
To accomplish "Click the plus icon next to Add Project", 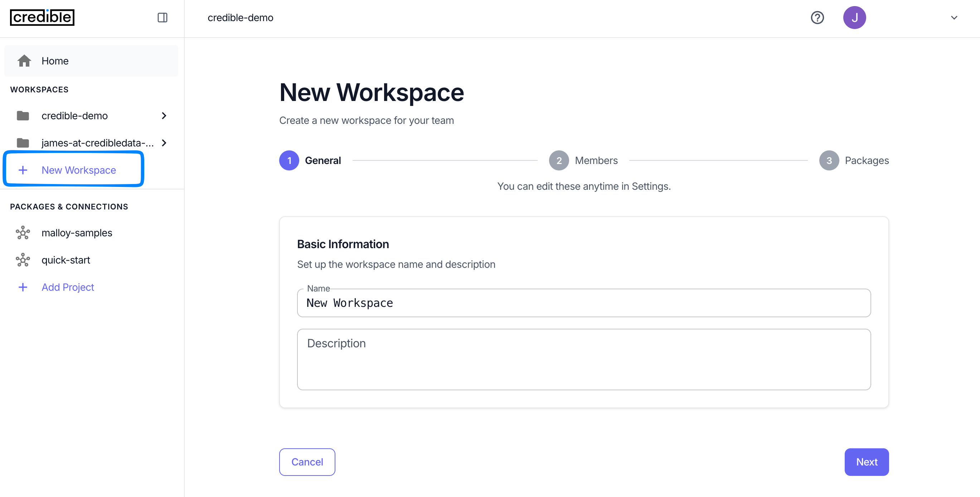I will tap(23, 287).
